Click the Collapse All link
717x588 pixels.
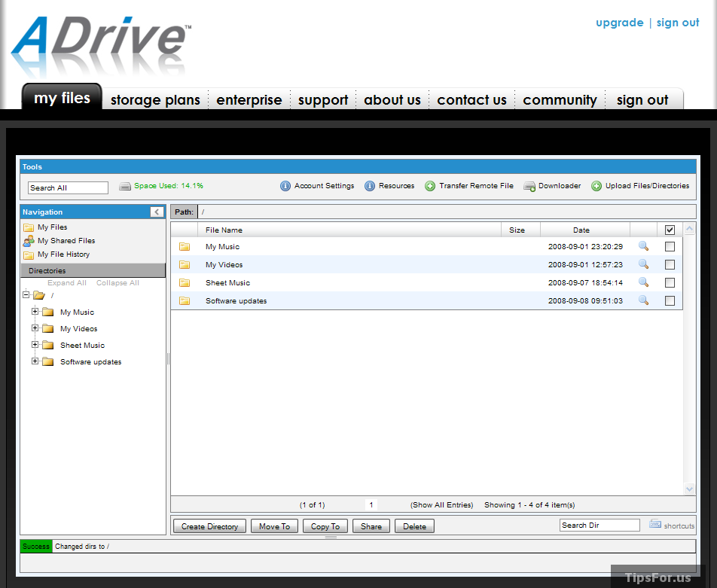(117, 283)
